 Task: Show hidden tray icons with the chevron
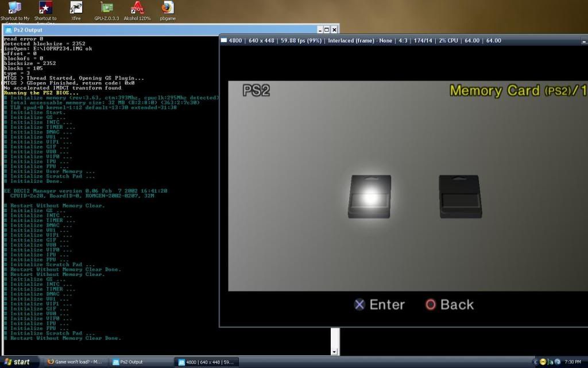pos(536,362)
